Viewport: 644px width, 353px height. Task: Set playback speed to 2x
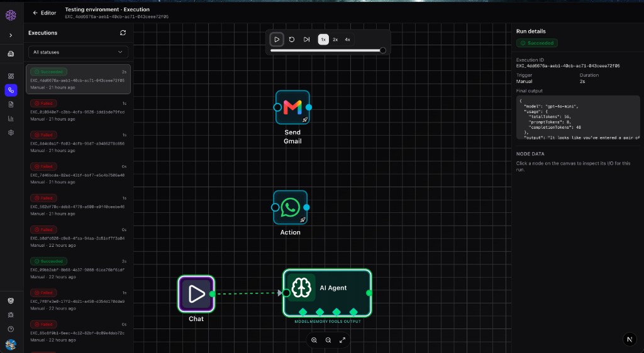coord(335,40)
